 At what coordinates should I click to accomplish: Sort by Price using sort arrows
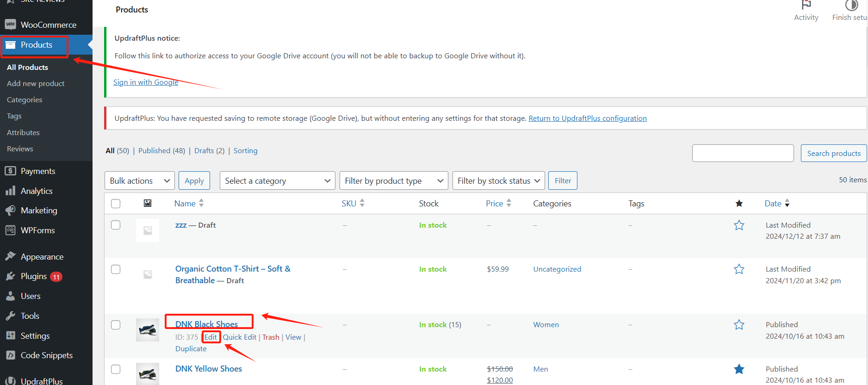point(509,203)
